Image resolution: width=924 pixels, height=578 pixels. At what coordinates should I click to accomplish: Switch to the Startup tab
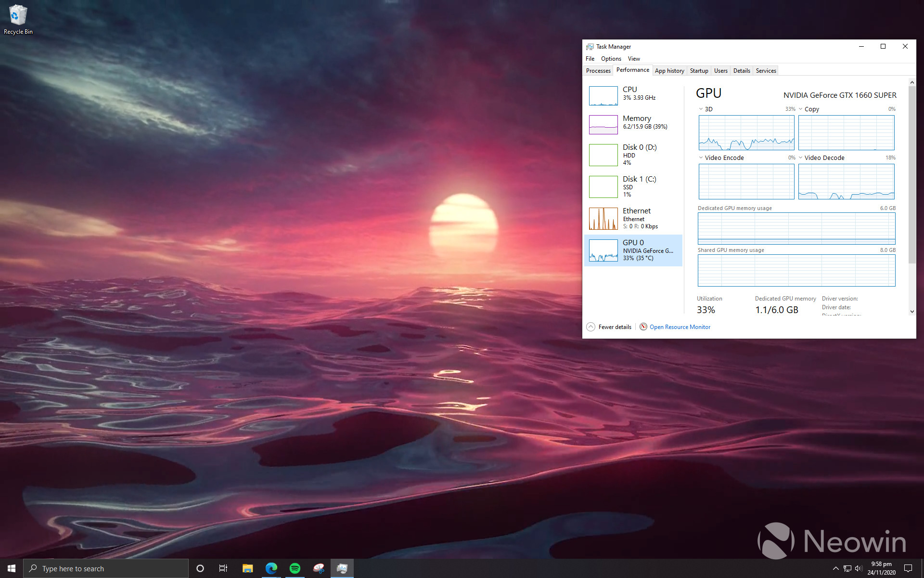(699, 70)
